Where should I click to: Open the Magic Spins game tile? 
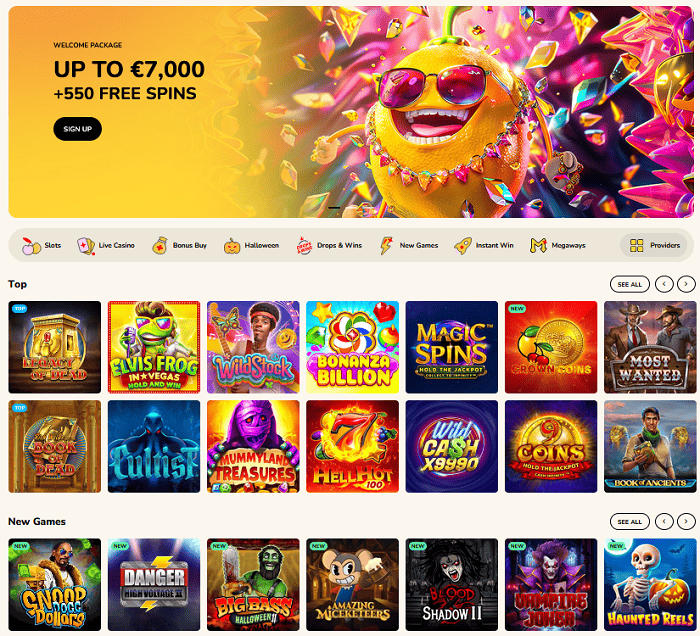pyautogui.click(x=451, y=347)
